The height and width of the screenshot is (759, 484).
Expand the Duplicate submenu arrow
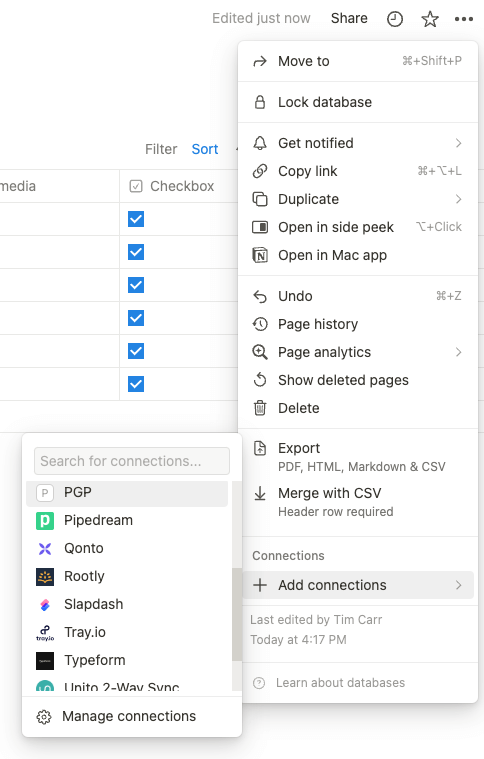pos(458,199)
